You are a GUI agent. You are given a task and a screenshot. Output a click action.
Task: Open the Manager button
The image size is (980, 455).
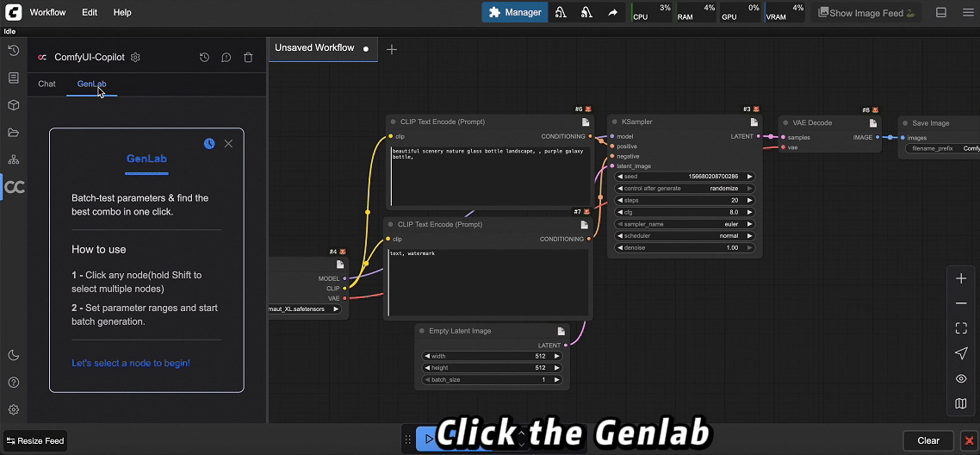[x=514, y=13]
